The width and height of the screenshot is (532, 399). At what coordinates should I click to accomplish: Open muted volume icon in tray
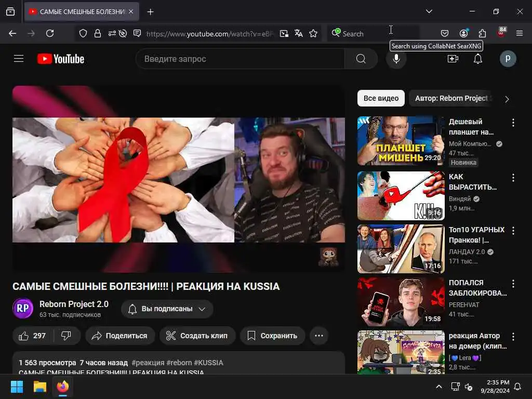tap(469, 387)
